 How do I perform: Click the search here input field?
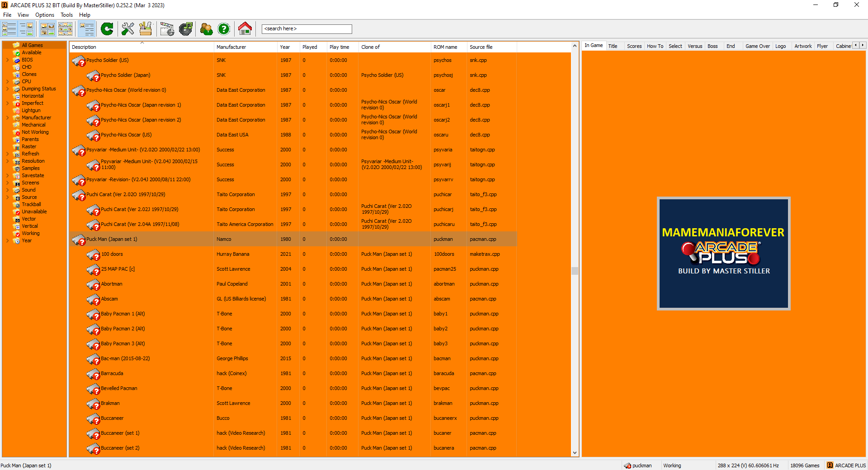[x=307, y=29]
